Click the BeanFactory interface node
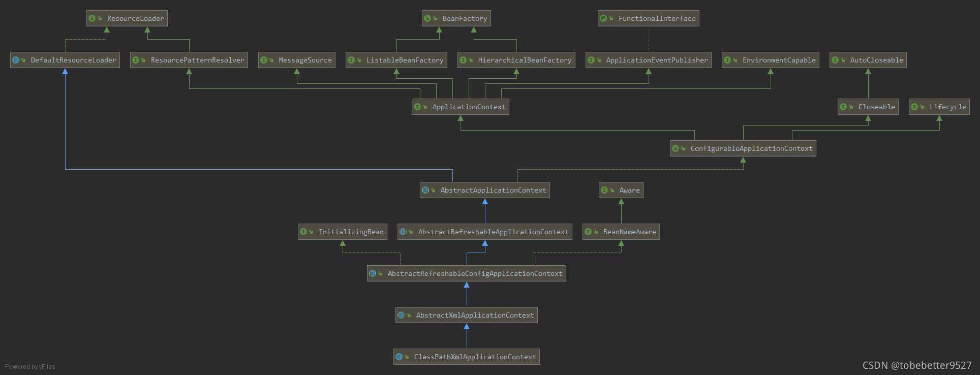The image size is (980, 375). tap(456, 18)
